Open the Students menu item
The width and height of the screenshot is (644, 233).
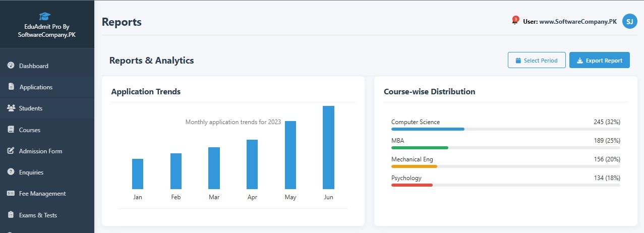(47, 108)
